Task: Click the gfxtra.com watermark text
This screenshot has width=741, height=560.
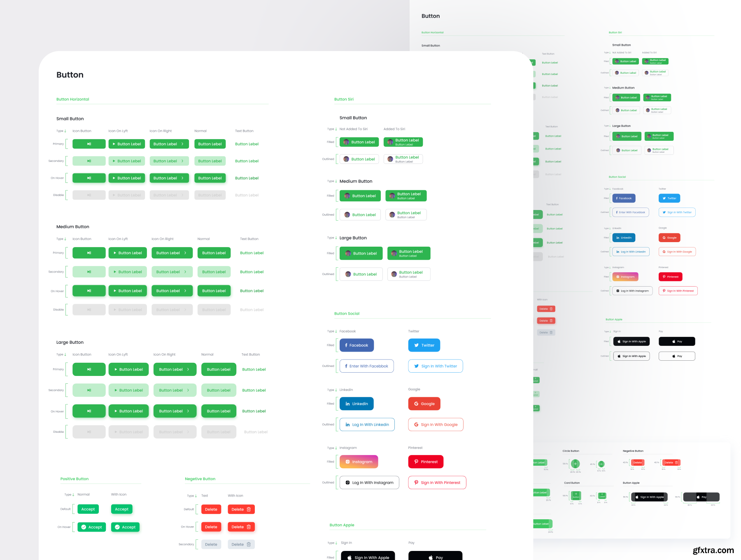Action: [713, 550]
